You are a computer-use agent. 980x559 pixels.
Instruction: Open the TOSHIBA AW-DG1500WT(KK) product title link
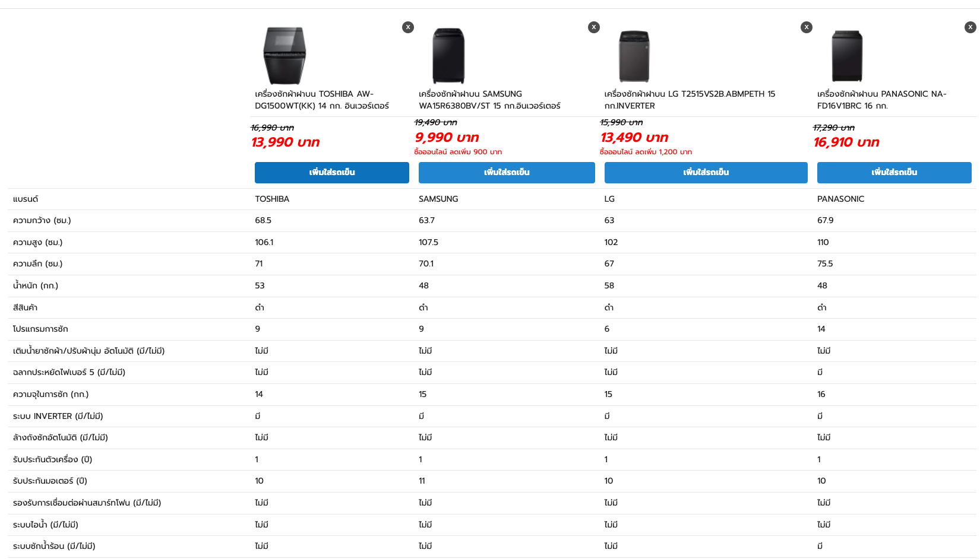(322, 100)
